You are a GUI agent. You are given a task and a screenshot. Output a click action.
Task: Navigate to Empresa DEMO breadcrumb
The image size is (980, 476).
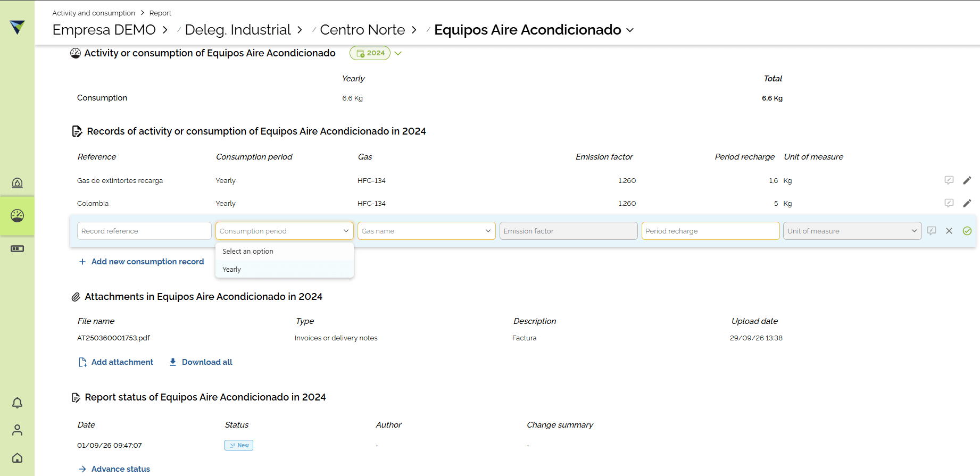pos(104,30)
